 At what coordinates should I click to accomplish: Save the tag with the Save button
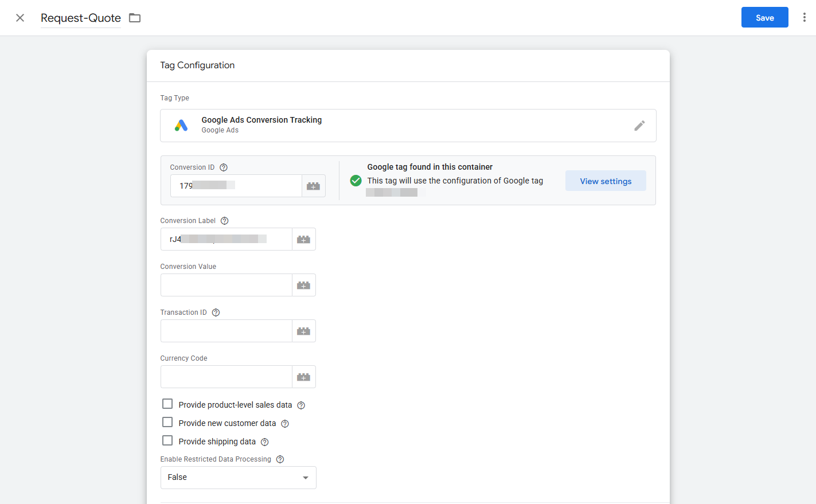pos(765,17)
